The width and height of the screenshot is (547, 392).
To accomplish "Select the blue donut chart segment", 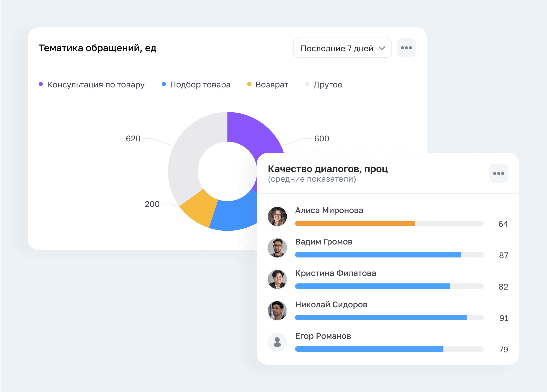I will click(x=235, y=216).
